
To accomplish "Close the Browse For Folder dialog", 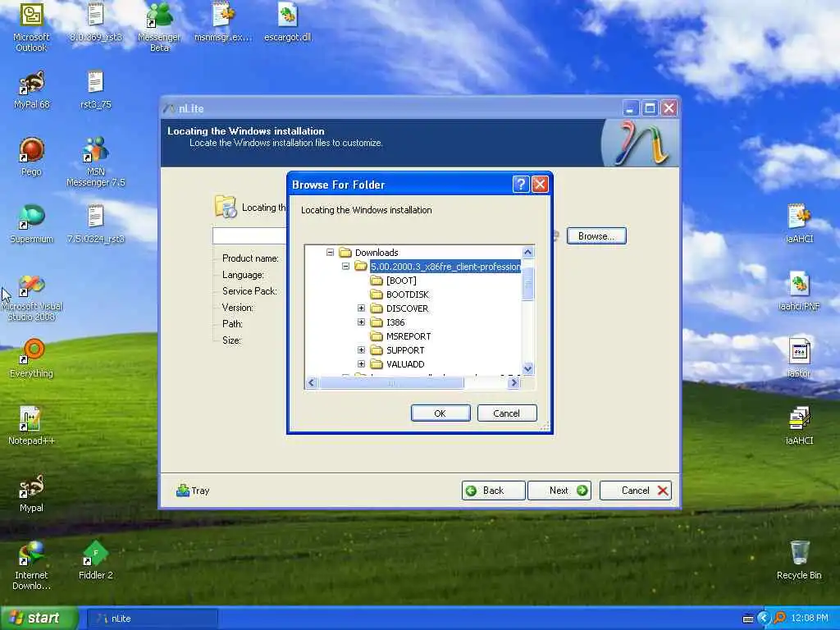I will [x=540, y=185].
